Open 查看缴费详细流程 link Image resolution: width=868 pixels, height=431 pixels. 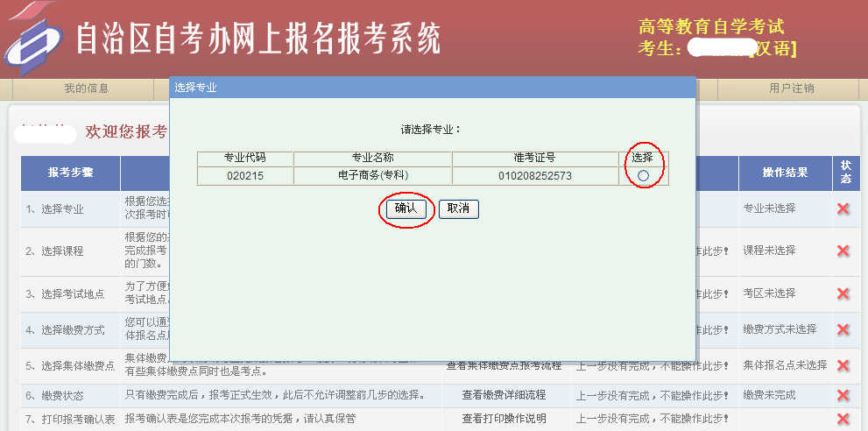(504, 395)
